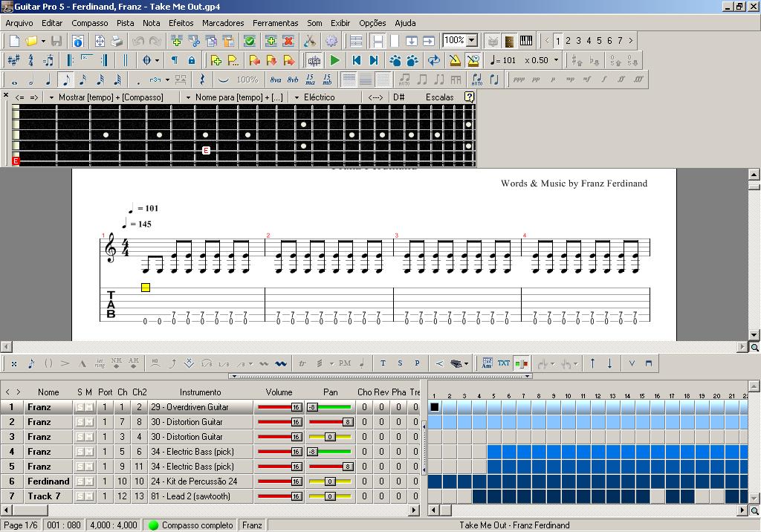Image resolution: width=761 pixels, height=532 pixels.
Task: Open the Efeitos menu
Action: pos(181,23)
